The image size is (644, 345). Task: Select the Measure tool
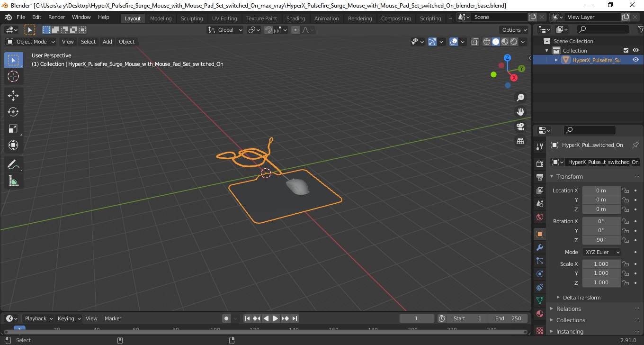tap(13, 181)
